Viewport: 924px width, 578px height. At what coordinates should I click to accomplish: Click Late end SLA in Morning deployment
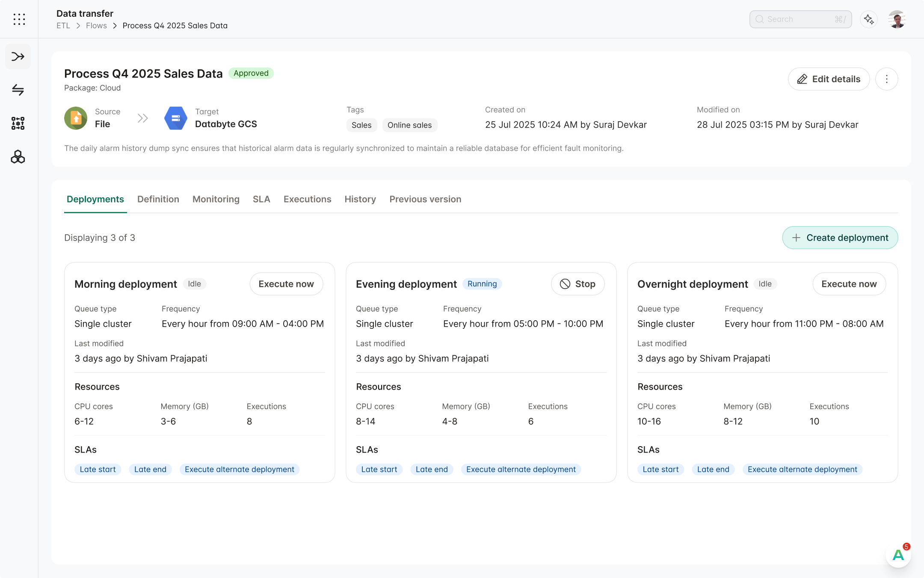pyautogui.click(x=150, y=469)
